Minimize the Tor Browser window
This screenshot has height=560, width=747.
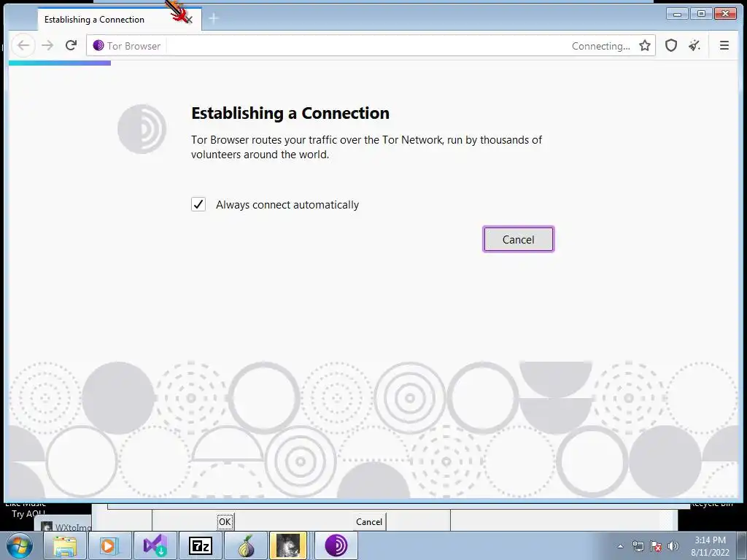(x=677, y=14)
